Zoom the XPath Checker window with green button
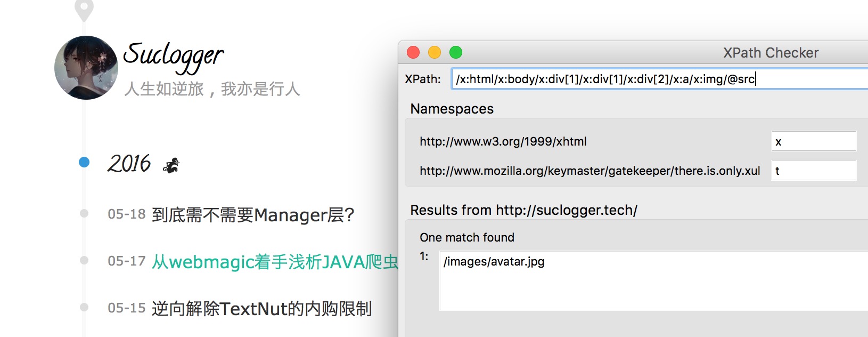This screenshot has width=868, height=337. (456, 52)
